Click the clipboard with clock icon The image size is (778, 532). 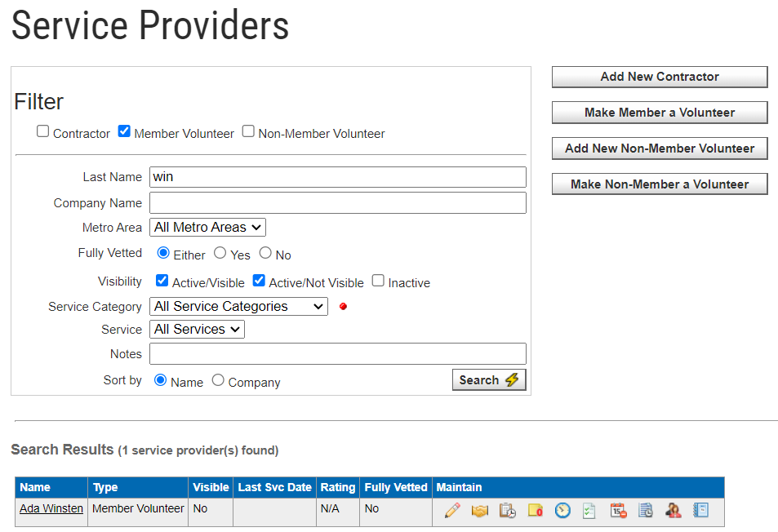(508, 510)
